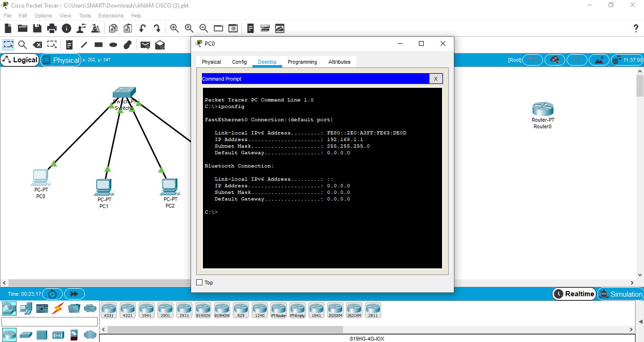
Task: Select the Inspect magnifier tool
Action: click(x=22, y=45)
